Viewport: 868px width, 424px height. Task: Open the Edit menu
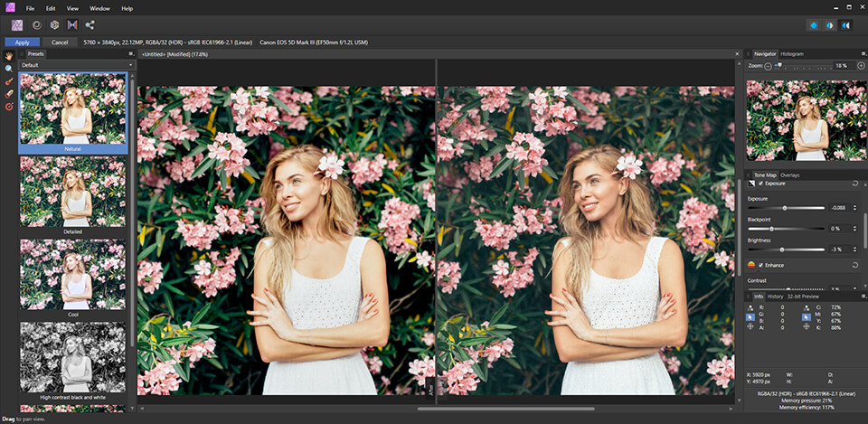click(x=51, y=8)
